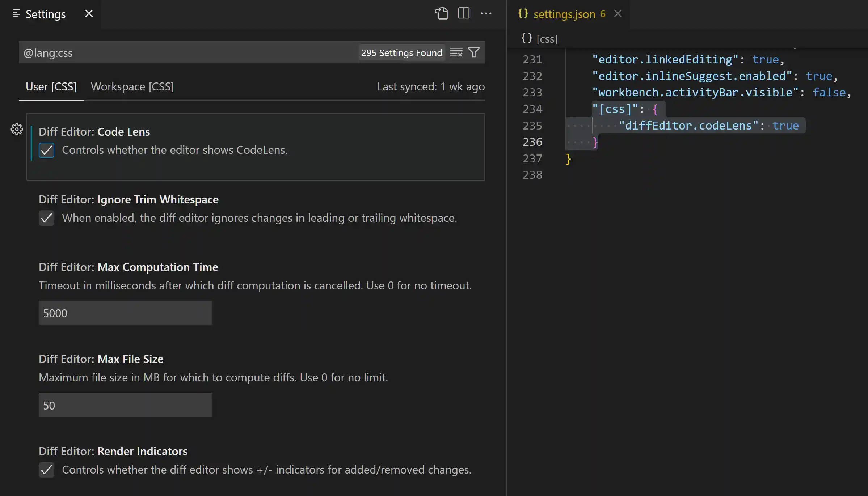Click the Max Computation Time input showing 5000
Screen dimensions: 868x496
[125, 313]
